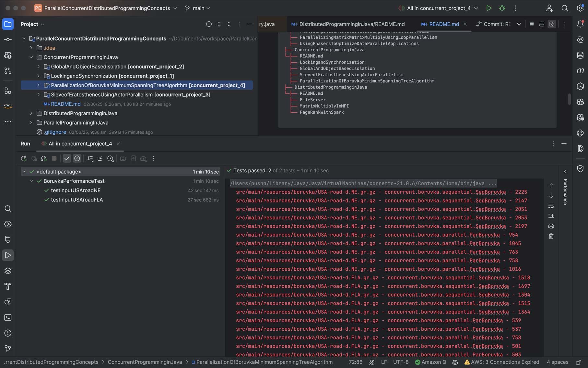
Task: Switch README to editor and preview mode
Action: (542, 24)
